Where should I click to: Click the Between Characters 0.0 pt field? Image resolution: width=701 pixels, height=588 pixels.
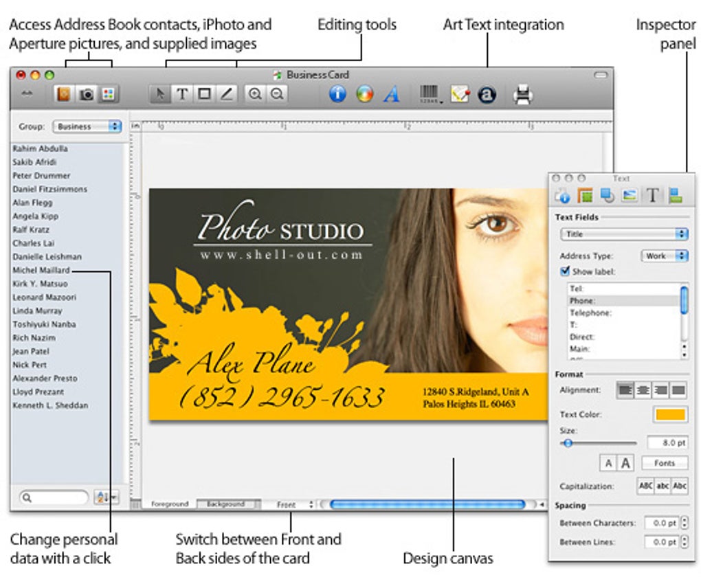(x=662, y=523)
